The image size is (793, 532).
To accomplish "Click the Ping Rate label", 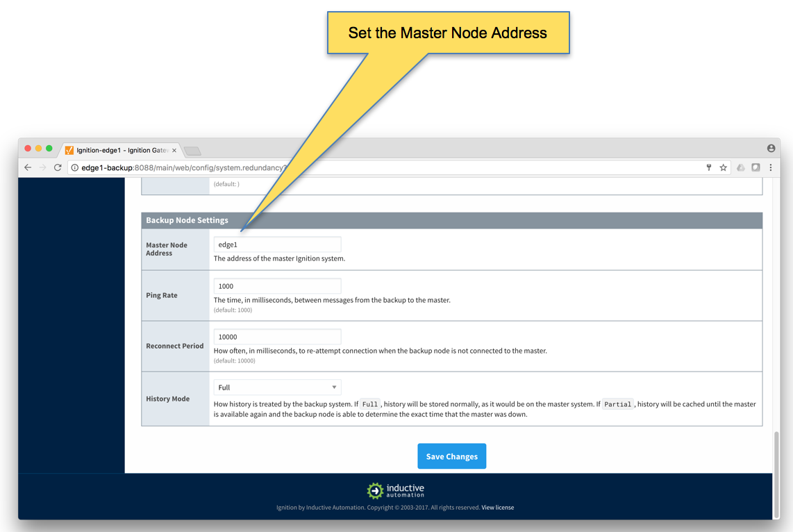I will pos(162,295).
